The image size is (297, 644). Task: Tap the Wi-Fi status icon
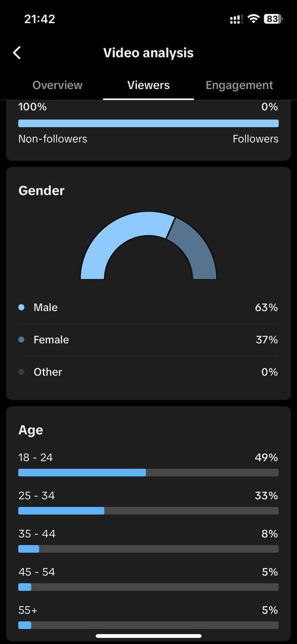tap(254, 19)
